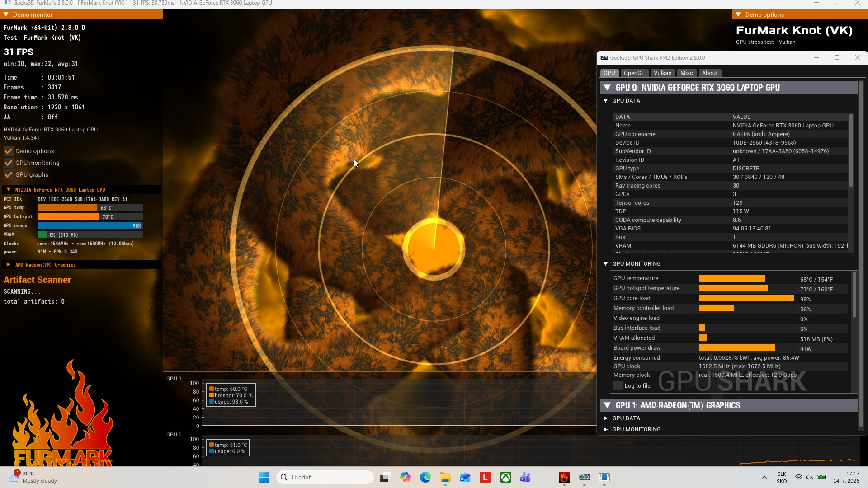
Task: Click the DATA column header
Action: click(672, 117)
